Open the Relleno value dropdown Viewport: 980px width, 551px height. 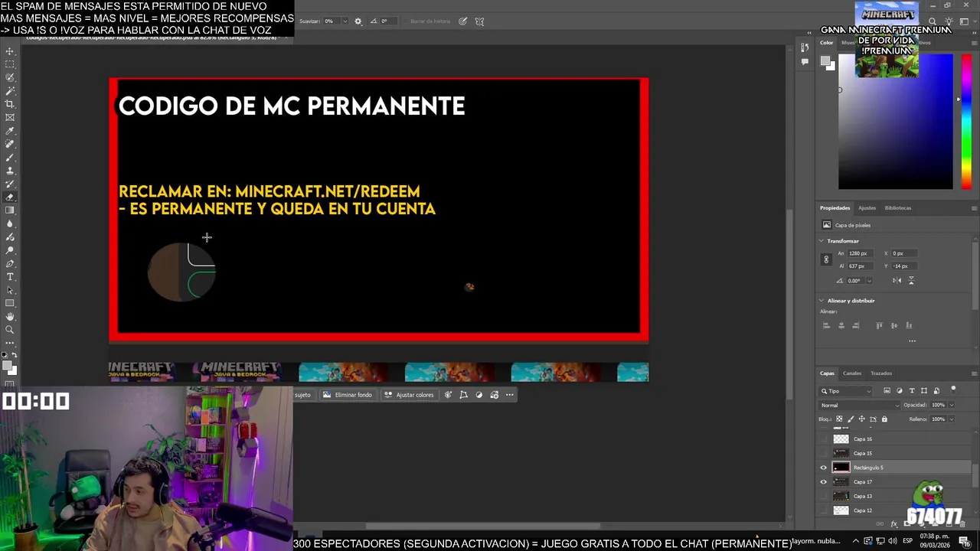pos(952,419)
